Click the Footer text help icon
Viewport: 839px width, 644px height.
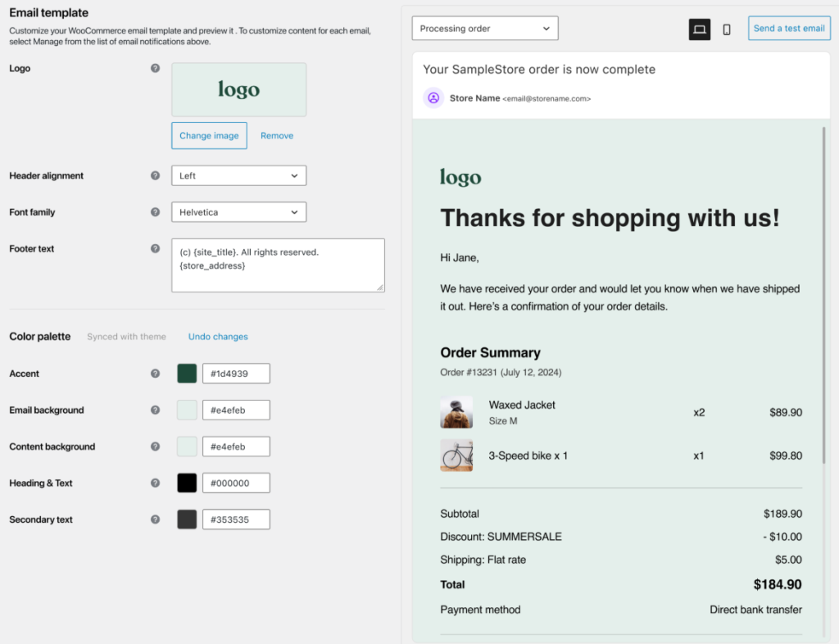155,248
